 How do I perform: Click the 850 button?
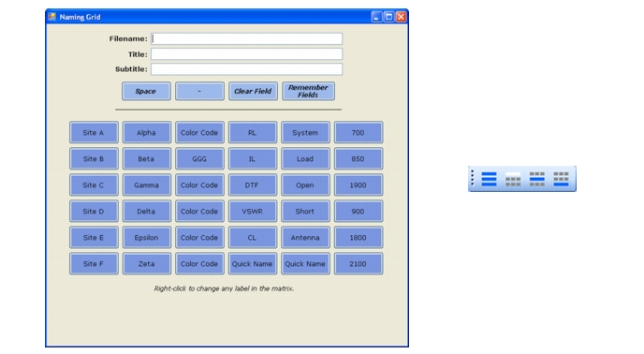coord(359,158)
